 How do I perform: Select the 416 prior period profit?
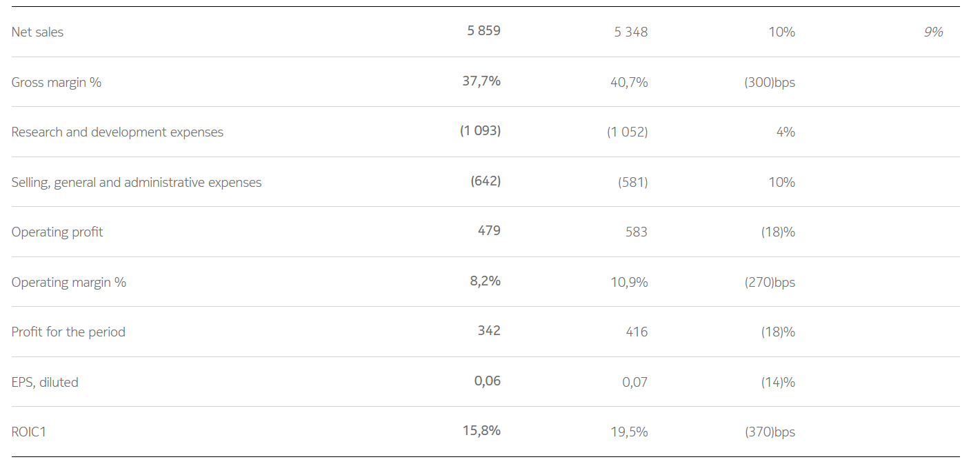[x=637, y=332]
